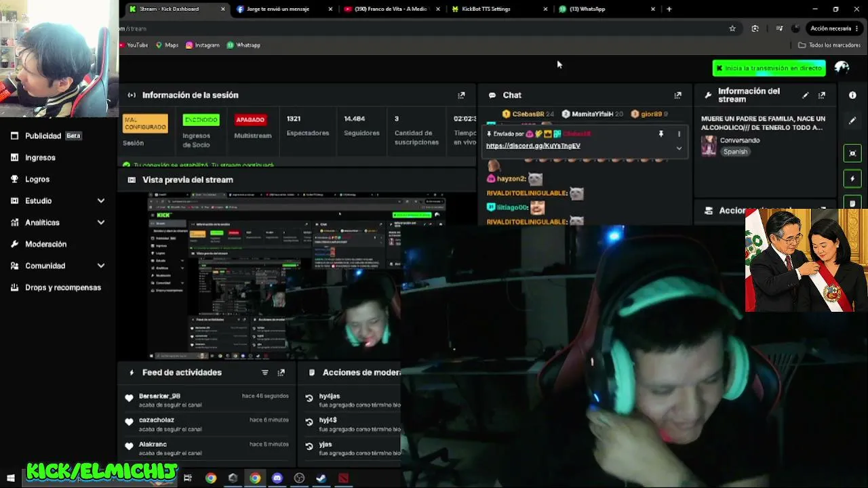Image resolution: width=868 pixels, height=488 pixels.
Task: Pop out the Información del stream panel
Action: click(x=822, y=95)
